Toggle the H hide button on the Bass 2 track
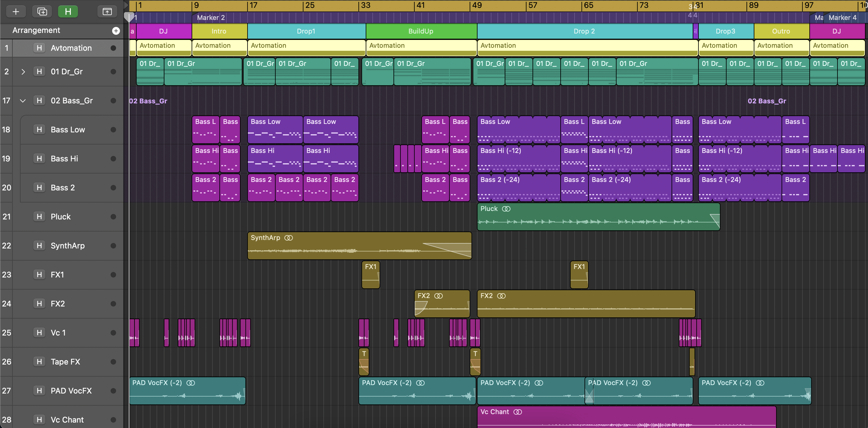Viewport: 868px width, 428px height. pos(39,188)
